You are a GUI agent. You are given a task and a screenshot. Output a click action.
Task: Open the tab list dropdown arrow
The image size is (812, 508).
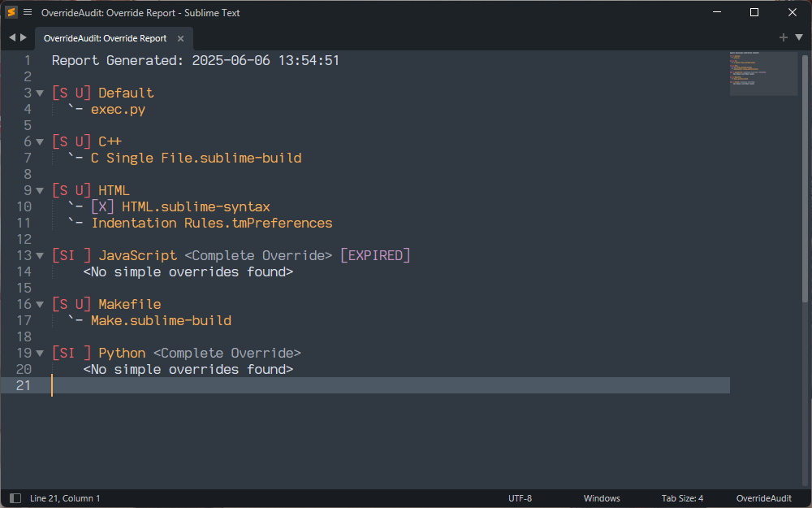click(x=799, y=37)
